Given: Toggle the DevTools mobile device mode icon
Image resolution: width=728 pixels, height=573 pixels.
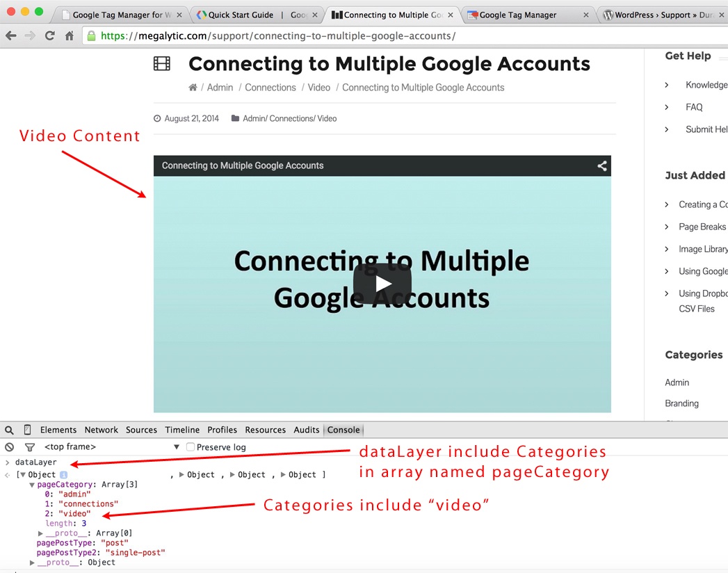Looking at the screenshot, I should tap(27, 430).
